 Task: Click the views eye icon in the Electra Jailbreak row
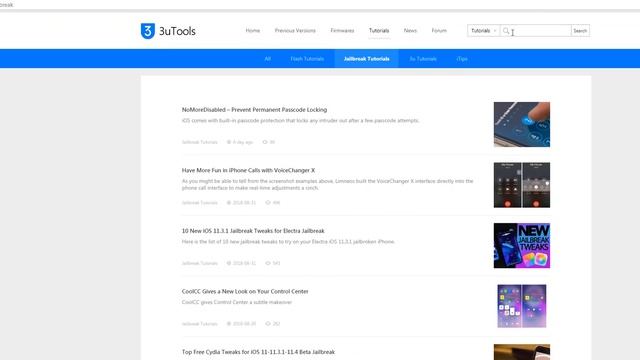click(x=268, y=263)
